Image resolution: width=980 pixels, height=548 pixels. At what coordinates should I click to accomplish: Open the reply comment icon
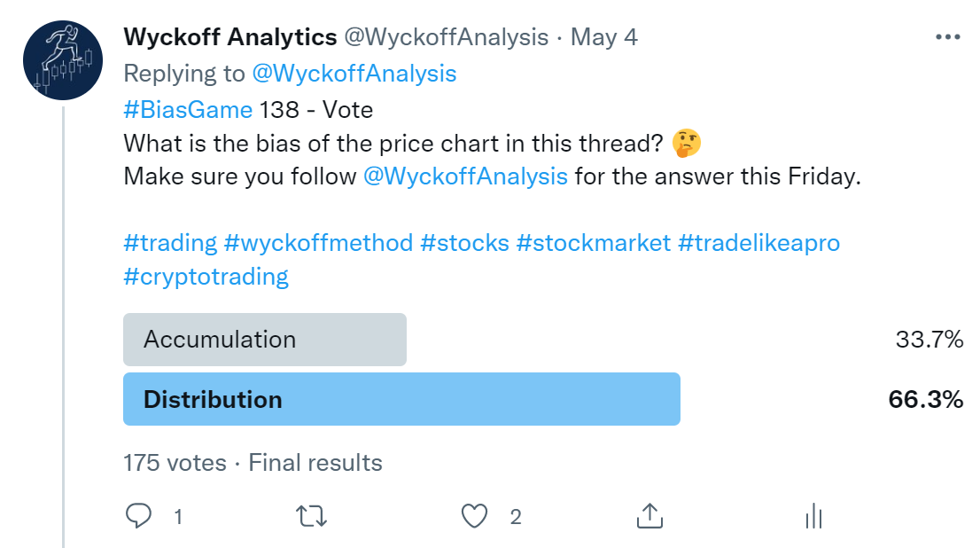(138, 516)
